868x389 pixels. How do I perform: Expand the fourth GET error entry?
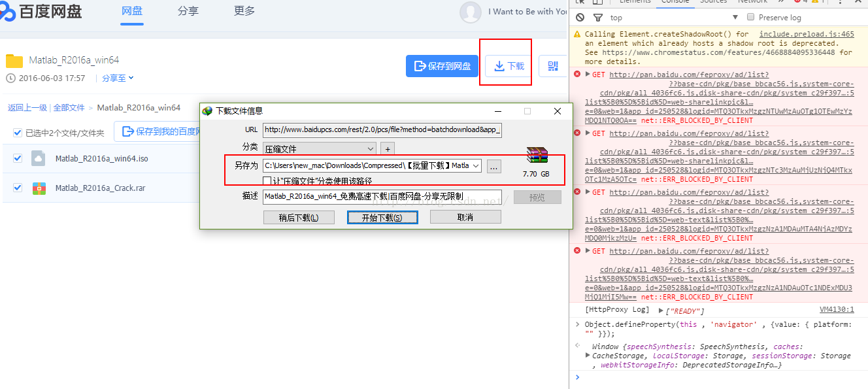(588, 251)
